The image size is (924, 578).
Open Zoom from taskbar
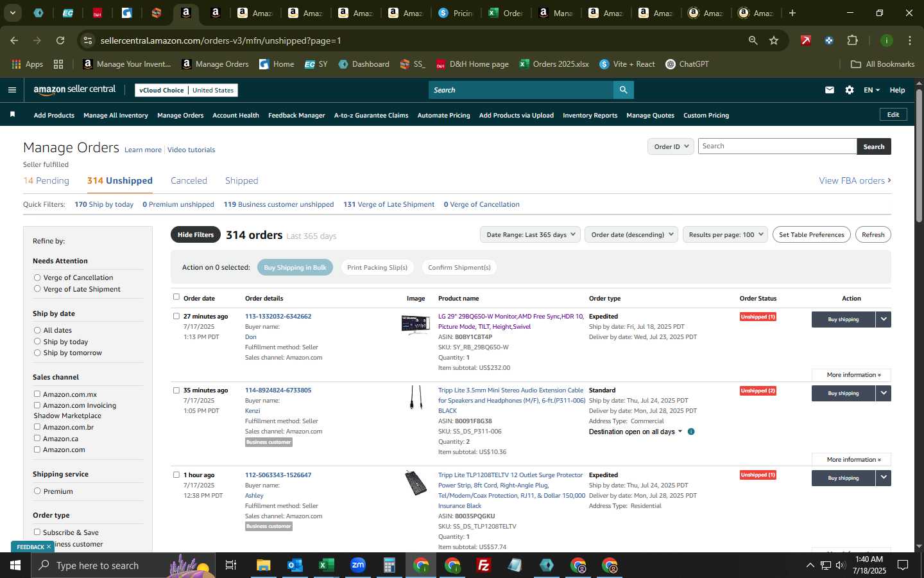point(357,565)
